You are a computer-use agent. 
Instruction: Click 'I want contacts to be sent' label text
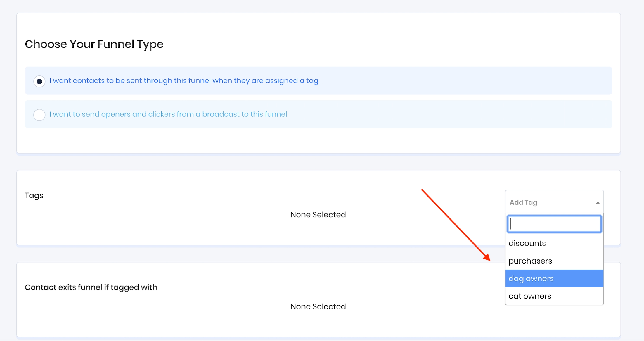(183, 81)
